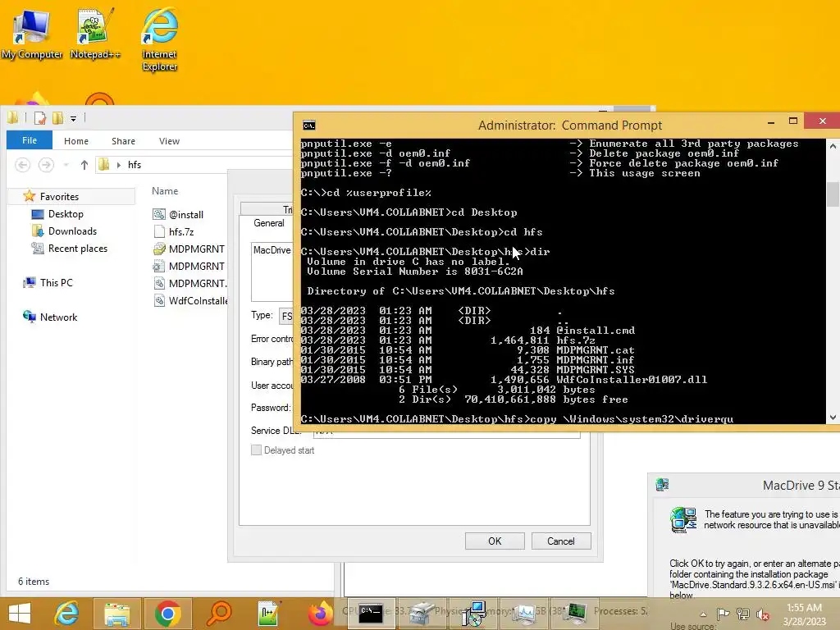840x630 pixels.
Task: Click the Explorer window folder icon in title bar
Action: pyautogui.click(x=13, y=118)
